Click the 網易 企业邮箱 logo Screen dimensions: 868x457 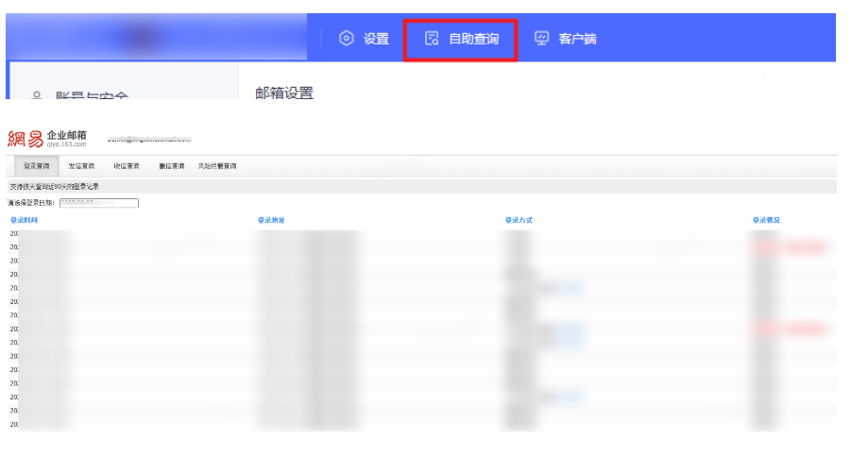(47, 139)
